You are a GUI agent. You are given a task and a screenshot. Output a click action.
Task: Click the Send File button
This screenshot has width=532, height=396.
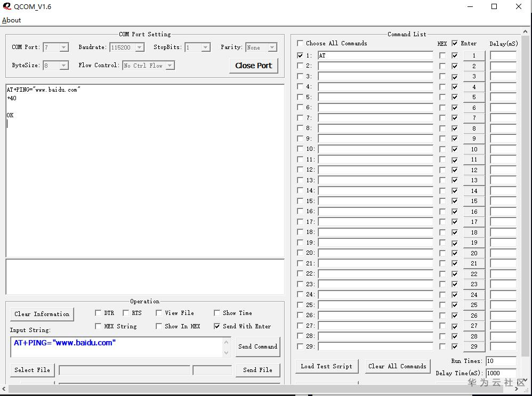pos(258,370)
